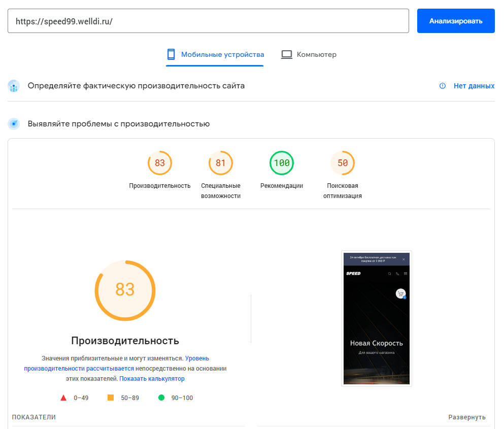
Task: Click the red triangle 0–49 legend icon
Action: (x=63, y=398)
